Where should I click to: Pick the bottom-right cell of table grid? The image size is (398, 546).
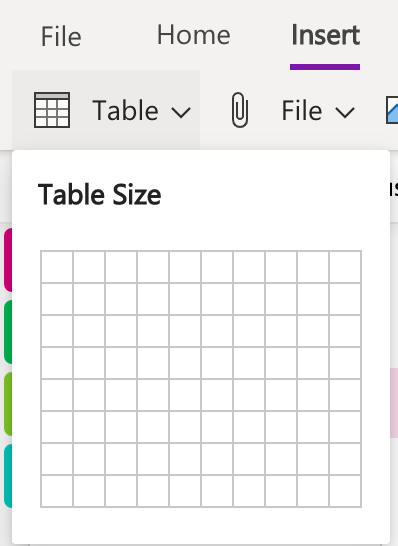point(345,491)
